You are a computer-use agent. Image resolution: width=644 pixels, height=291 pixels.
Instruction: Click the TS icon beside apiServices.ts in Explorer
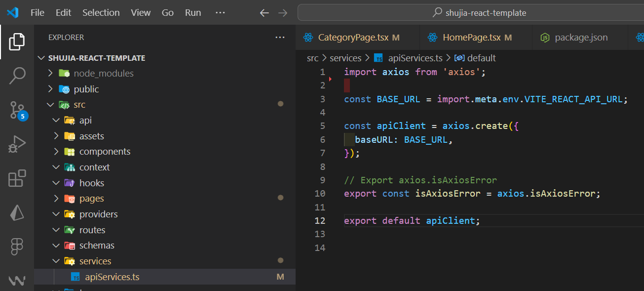tap(76, 277)
